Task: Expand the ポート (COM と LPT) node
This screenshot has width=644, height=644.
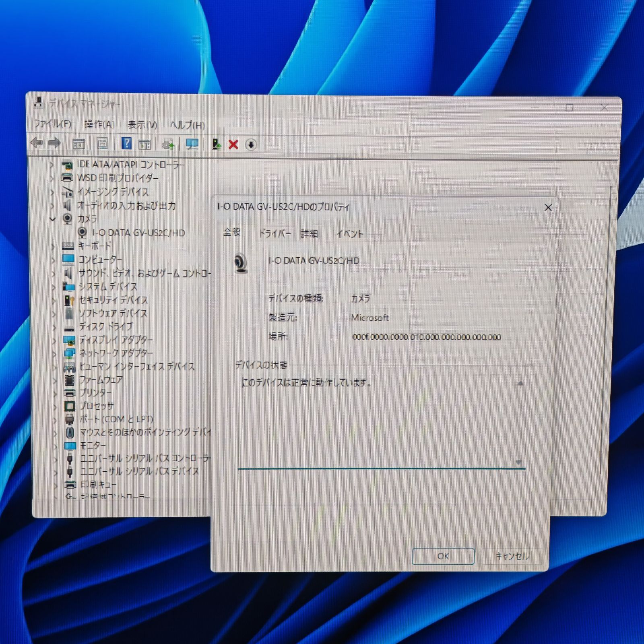Action: (x=55, y=420)
